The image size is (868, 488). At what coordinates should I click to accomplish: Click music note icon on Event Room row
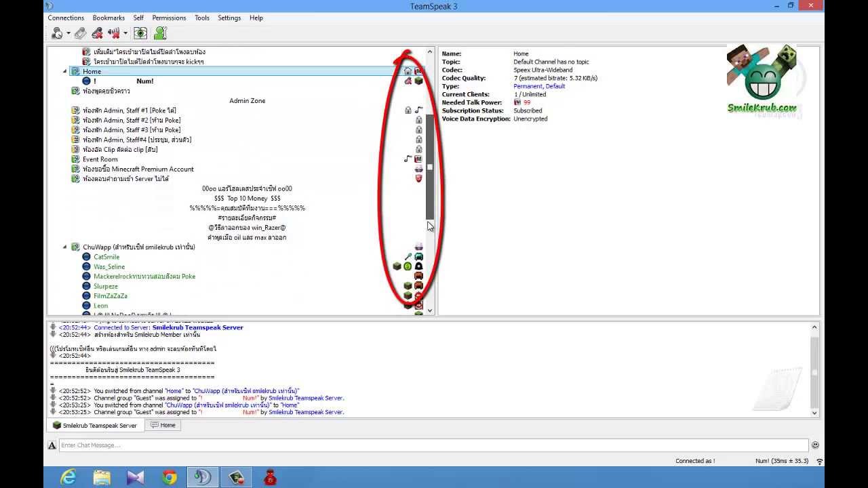pyautogui.click(x=408, y=159)
